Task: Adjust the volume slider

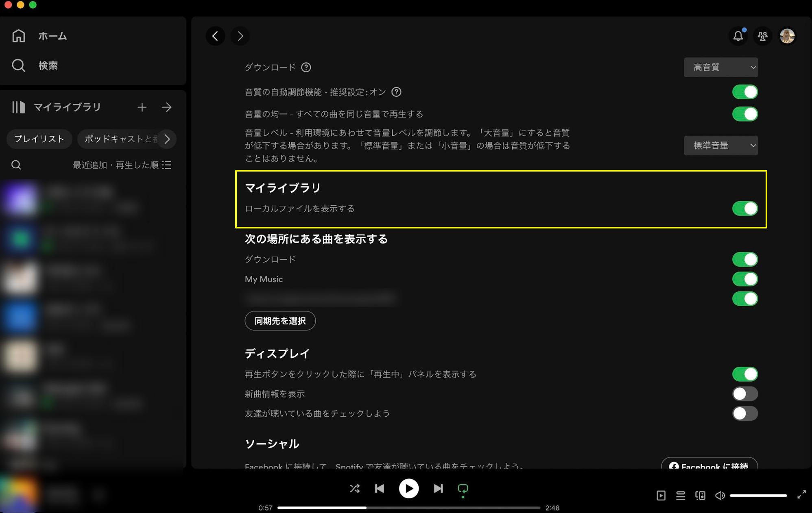Action: point(758,496)
